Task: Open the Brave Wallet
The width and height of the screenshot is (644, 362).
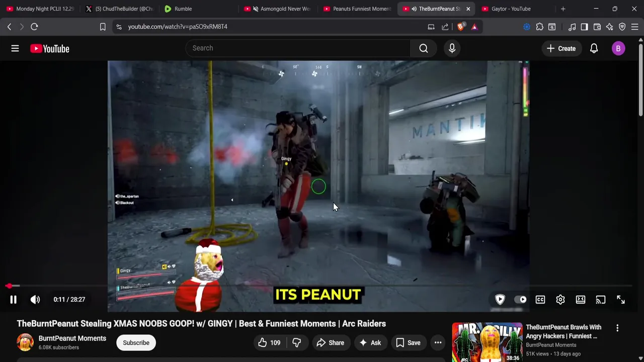Action: [x=597, y=27]
